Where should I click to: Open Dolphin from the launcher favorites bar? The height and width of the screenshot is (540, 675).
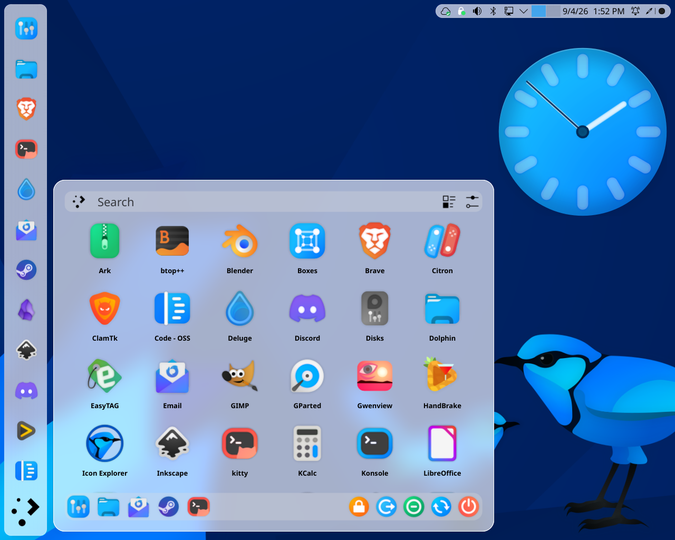pos(108,507)
